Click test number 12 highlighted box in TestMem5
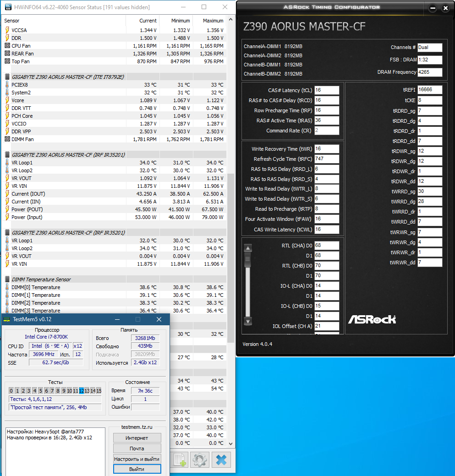455x476 pixels. coord(82,391)
